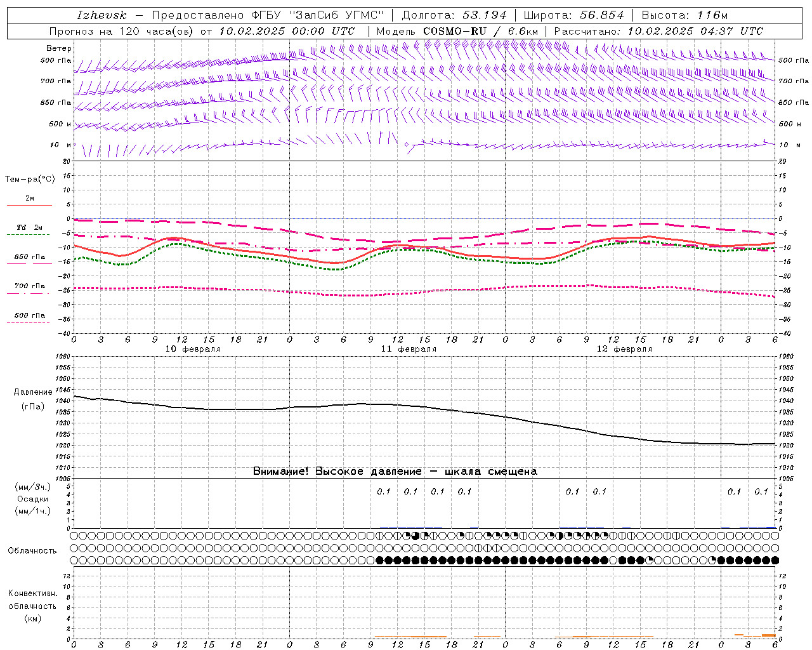Viewport: 812px width, 650px height.
Task: Click the left '500 гПа' wind level label
Action: point(56,60)
